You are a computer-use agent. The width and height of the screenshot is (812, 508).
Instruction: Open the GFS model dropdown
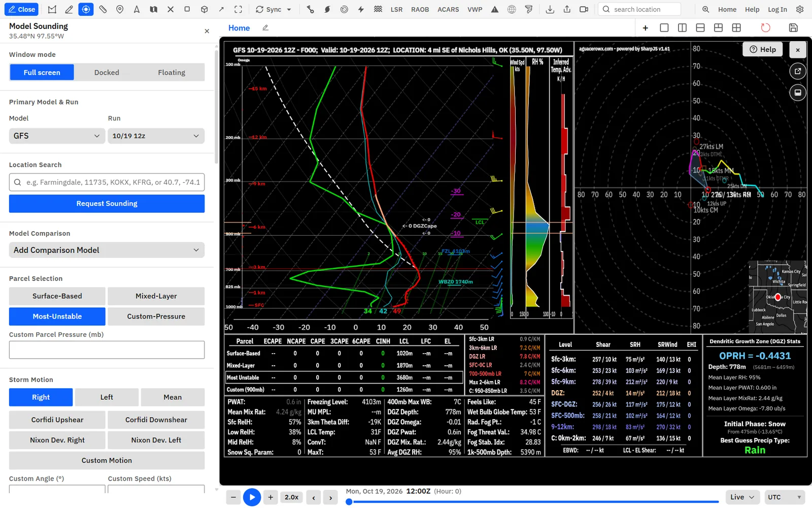[x=57, y=136]
